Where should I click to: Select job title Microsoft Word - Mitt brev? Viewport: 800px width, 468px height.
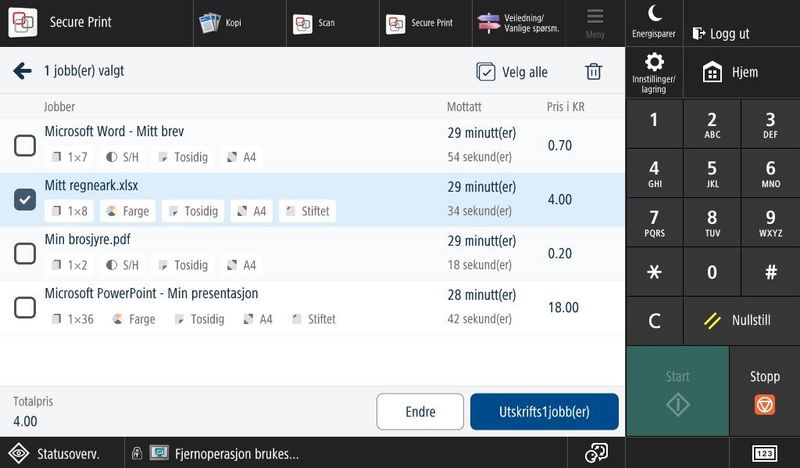click(x=114, y=131)
